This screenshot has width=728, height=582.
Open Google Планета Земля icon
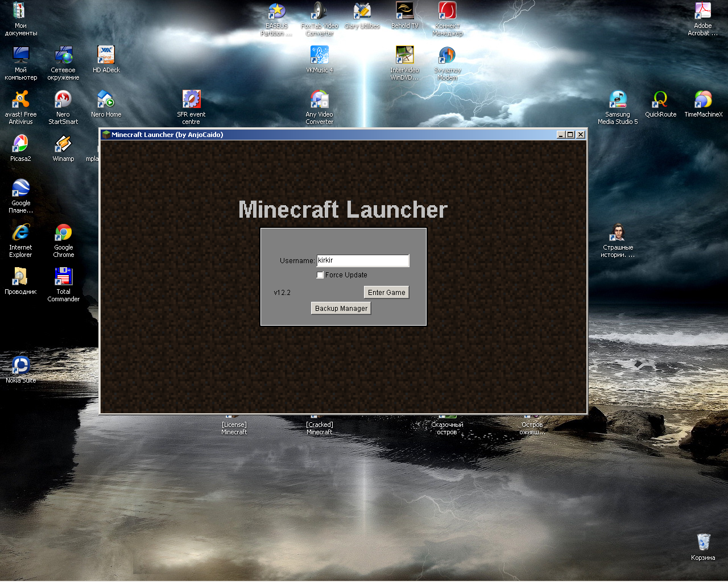20,196
